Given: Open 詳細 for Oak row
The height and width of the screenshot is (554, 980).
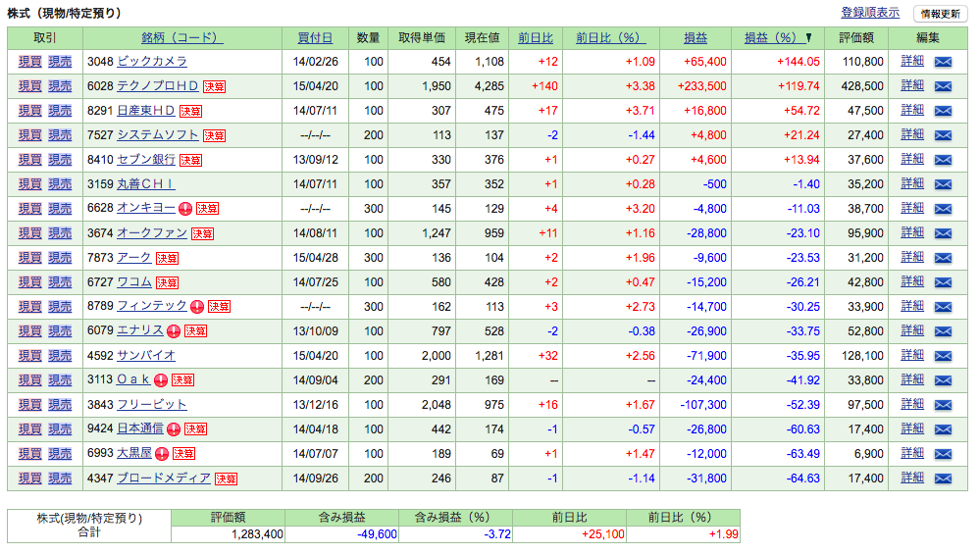Looking at the screenshot, I should click(912, 379).
